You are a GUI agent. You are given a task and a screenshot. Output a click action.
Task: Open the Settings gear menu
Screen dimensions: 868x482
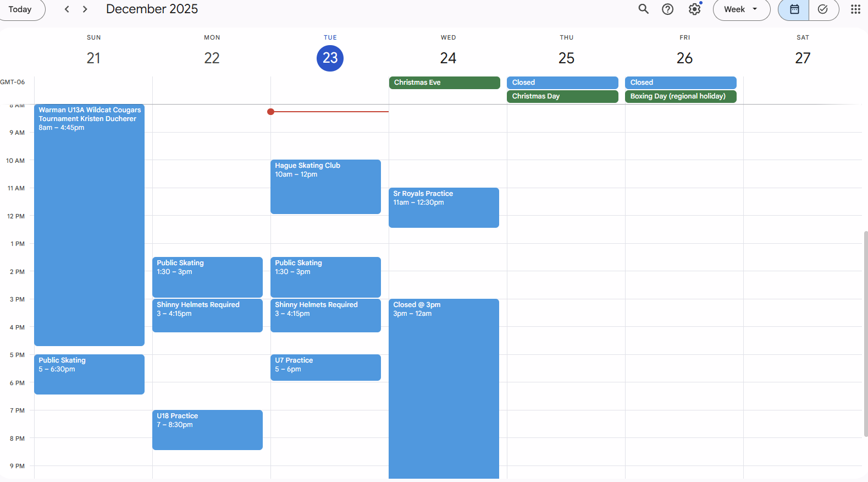[x=694, y=9]
